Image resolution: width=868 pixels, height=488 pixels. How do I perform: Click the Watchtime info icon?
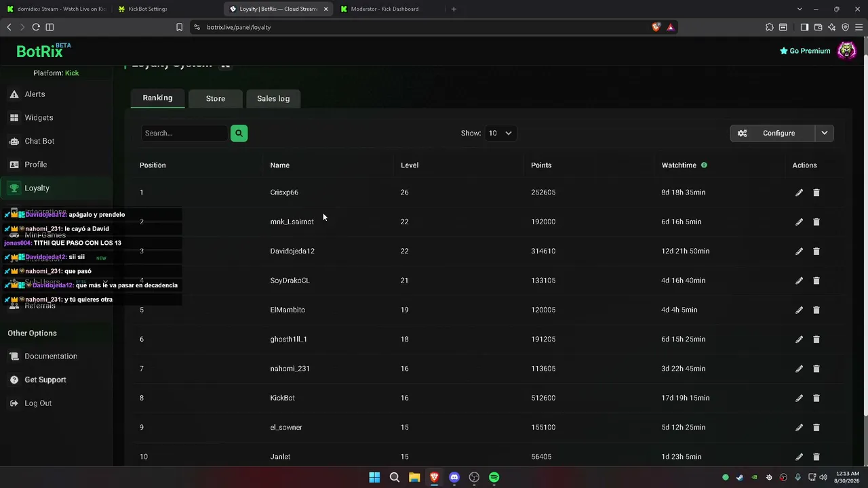tap(704, 165)
